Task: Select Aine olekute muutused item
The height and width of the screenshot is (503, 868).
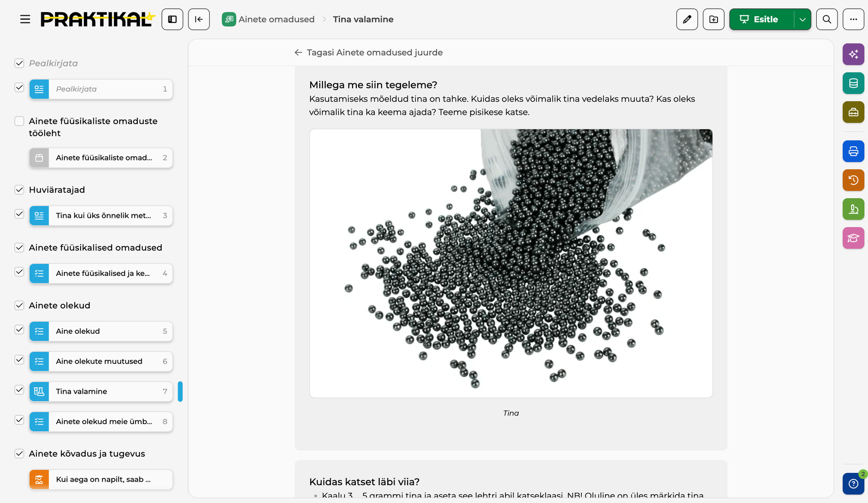Action: pos(101,361)
